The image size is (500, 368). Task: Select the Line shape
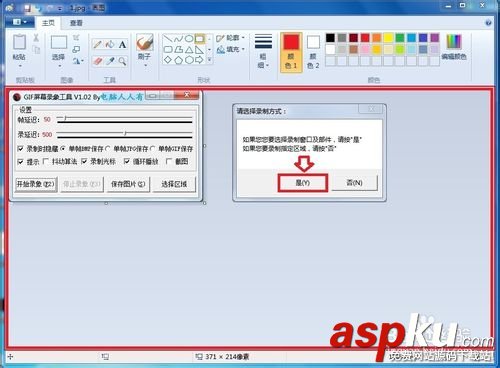[168, 39]
